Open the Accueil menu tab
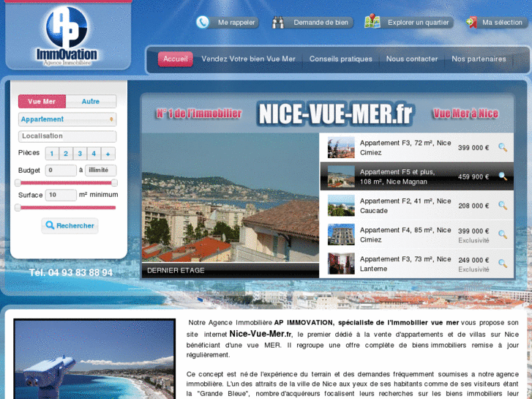Image resolution: width=532 pixels, height=399 pixels. point(176,59)
